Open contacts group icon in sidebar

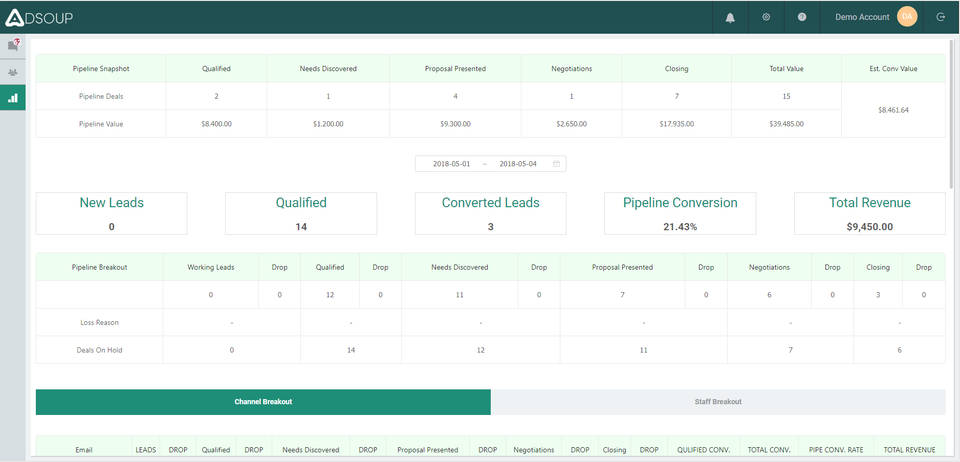click(13, 72)
